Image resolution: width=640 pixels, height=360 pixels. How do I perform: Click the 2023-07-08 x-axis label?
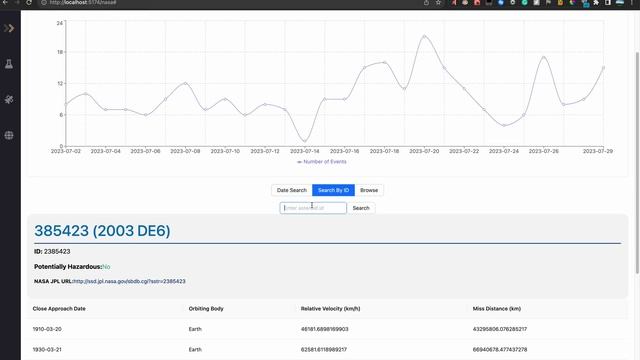tap(185, 151)
